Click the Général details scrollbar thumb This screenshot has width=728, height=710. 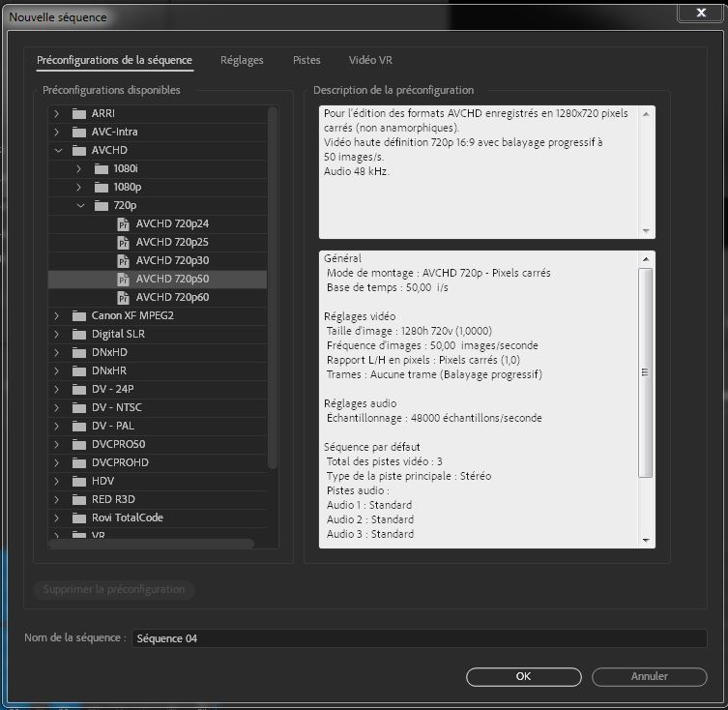coord(646,372)
